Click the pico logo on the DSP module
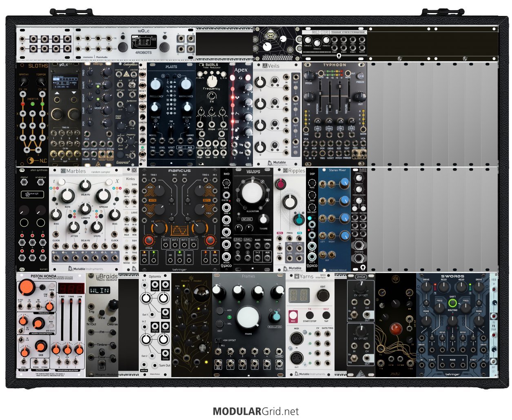 [x=312, y=266]
